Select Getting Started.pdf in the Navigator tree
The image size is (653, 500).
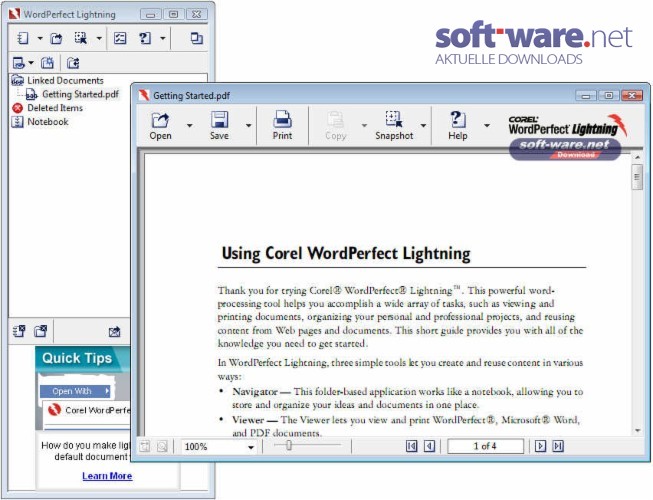coord(73,95)
